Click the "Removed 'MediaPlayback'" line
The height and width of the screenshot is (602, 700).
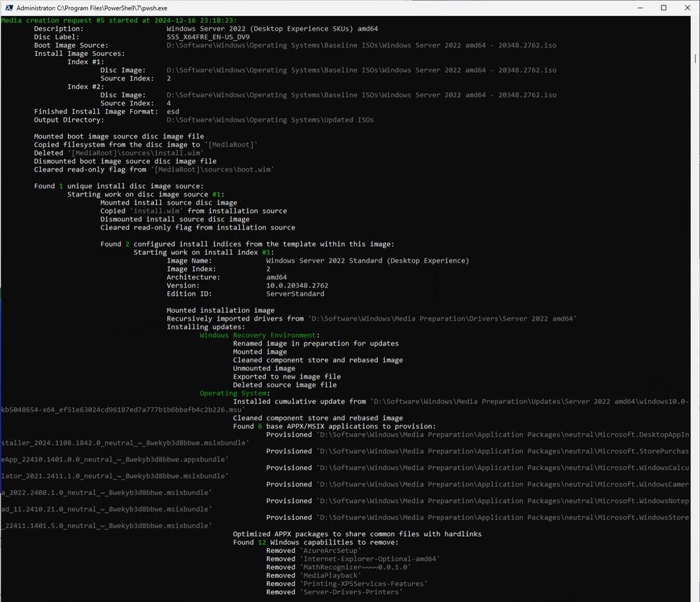pyautogui.click(x=314, y=575)
